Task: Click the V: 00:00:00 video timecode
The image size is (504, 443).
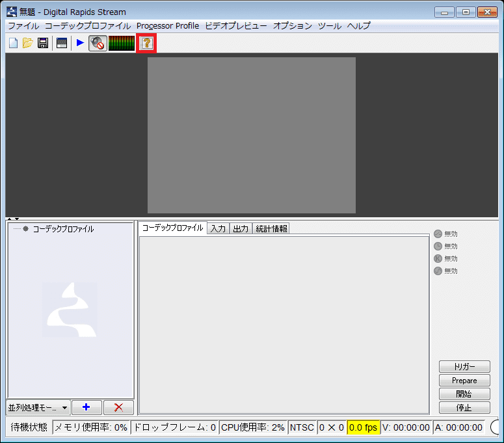Action: click(406, 427)
